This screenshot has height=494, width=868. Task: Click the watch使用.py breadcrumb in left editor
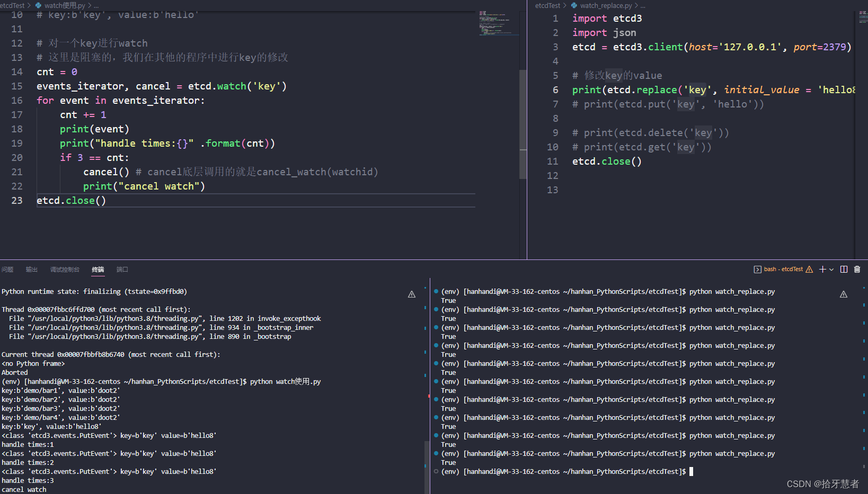pyautogui.click(x=65, y=5)
